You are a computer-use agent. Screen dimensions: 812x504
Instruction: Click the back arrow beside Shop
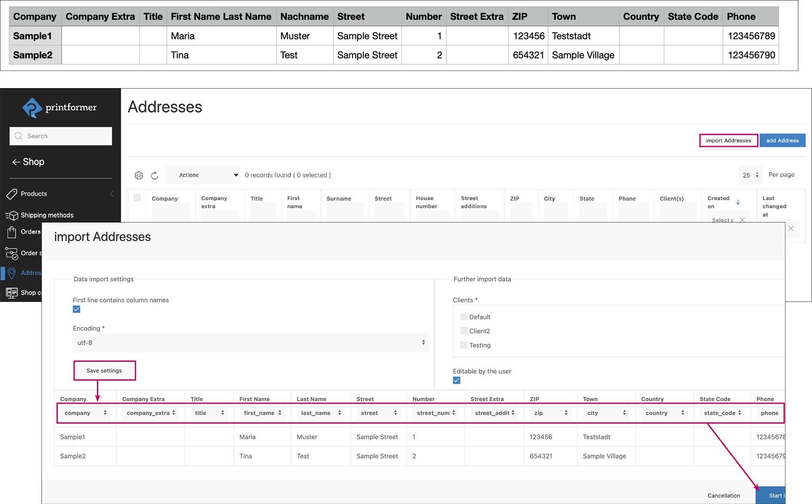click(x=16, y=162)
